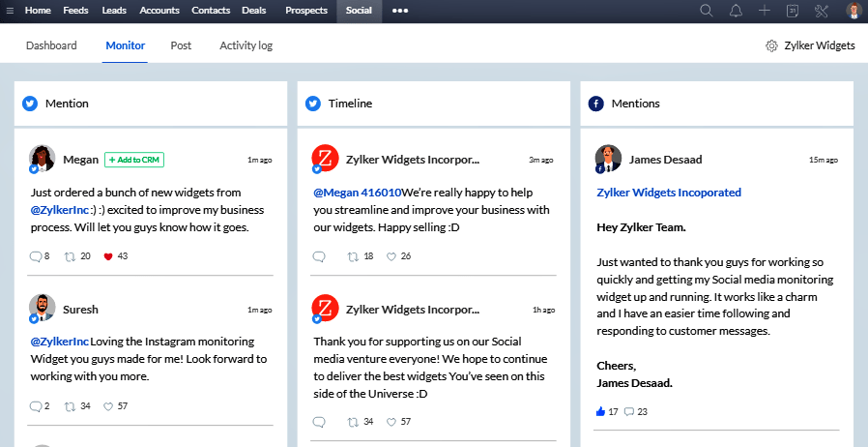Click the Zylker Widgets Incorpor... name on 1h ago tweet
868x447 pixels.
413,310
